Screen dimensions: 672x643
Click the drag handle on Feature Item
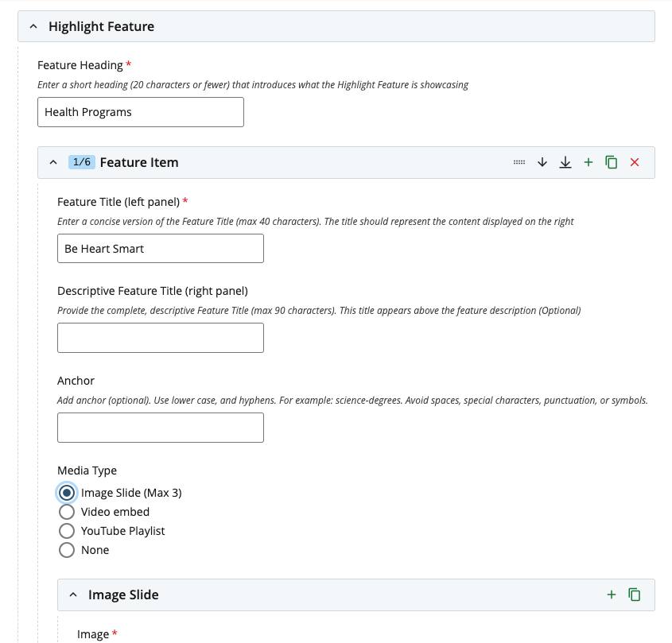point(519,161)
